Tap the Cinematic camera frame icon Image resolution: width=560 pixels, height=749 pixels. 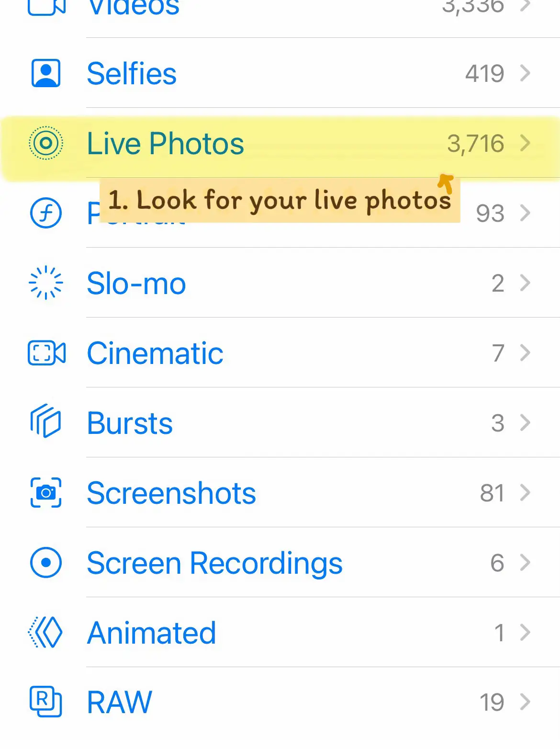click(46, 353)
